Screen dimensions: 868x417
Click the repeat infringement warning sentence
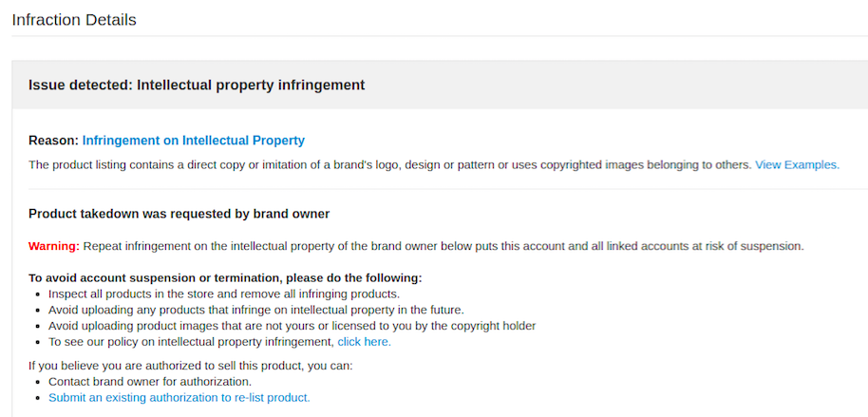coord(443,246)
